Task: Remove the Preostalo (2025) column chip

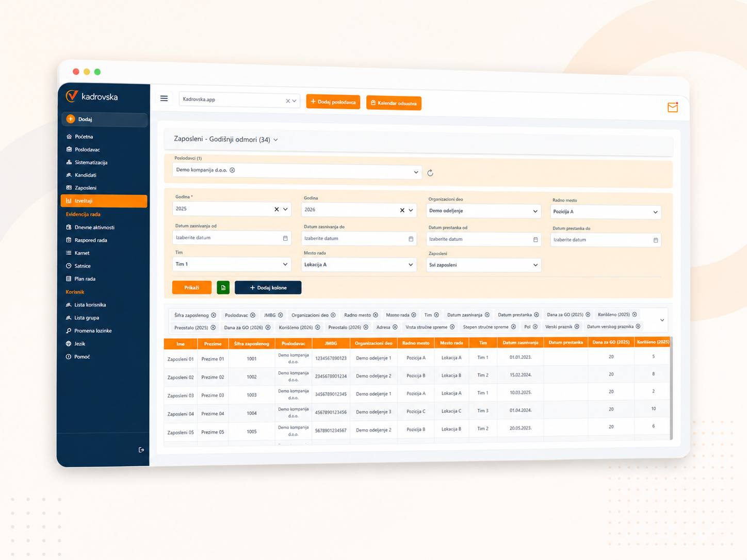Action: coord(213,327)
